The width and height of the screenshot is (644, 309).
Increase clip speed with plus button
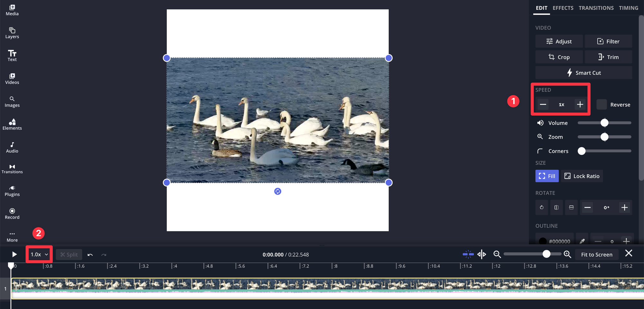[x=580, y=105]
